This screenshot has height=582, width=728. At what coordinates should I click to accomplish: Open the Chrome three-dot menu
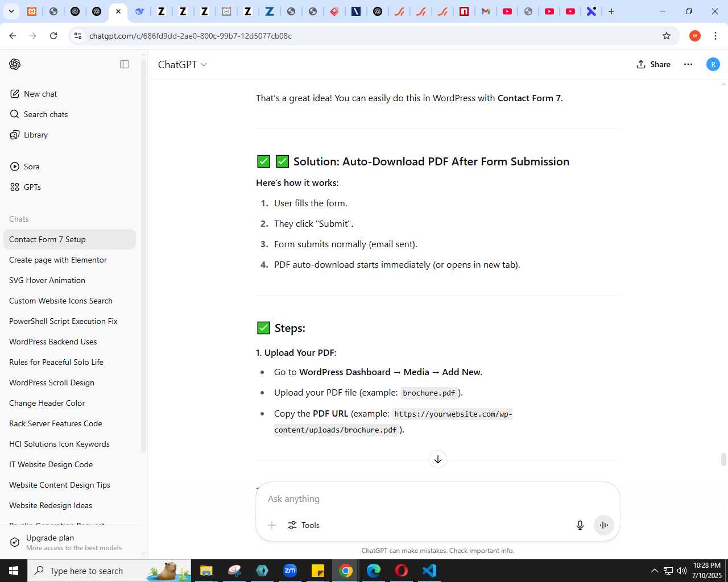coord(715,36)
